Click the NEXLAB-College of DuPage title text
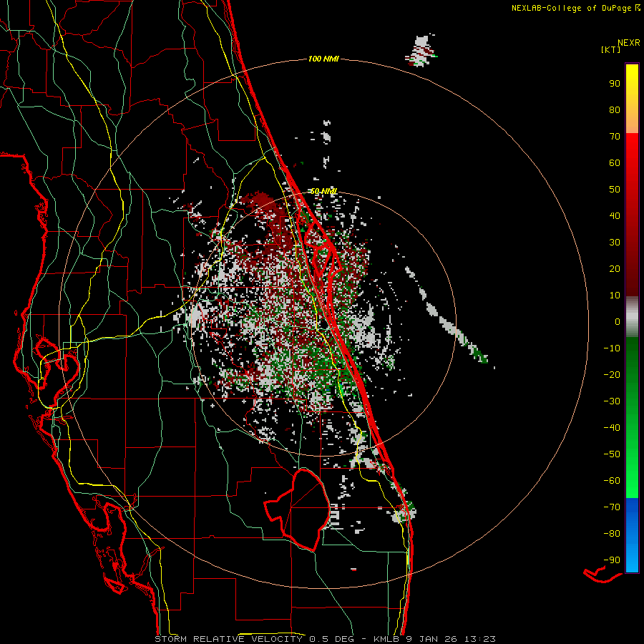Viewport: 644px width, 644px height. pos(571,8)
